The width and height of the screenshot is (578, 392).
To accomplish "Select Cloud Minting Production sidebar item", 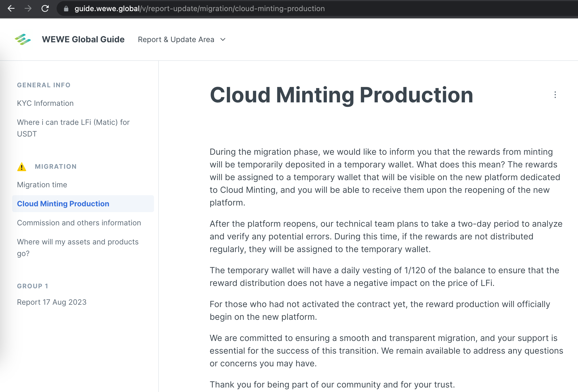I will [63, 204].
